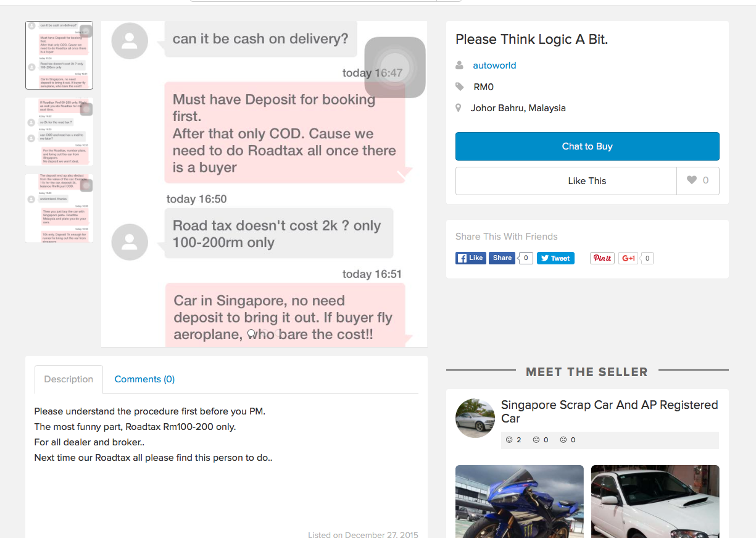Select the third chat screenshot thumbnail
The height and width of the screenshot is (538, 756).
pos(59,208)
